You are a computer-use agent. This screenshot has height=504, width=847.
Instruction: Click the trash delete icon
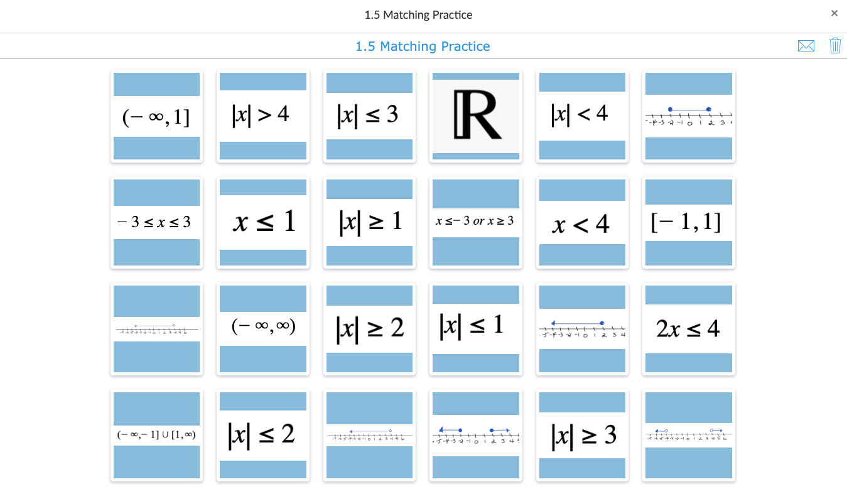(x=835, y=45)
